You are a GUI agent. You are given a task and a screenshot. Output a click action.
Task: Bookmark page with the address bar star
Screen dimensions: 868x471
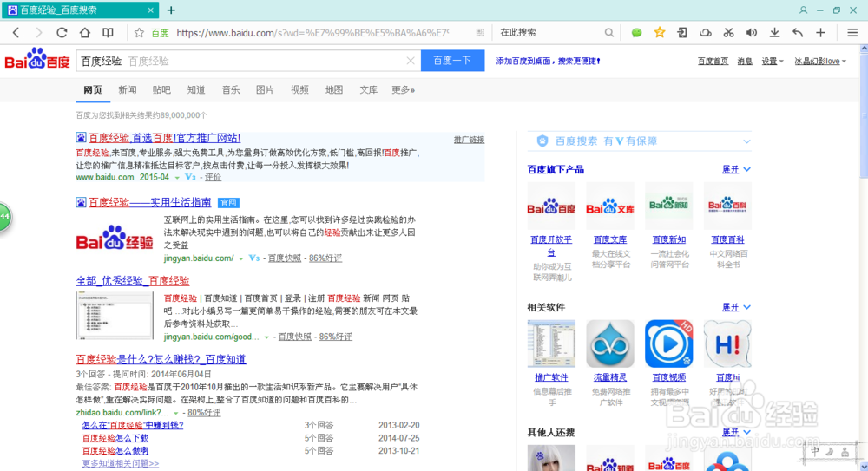click(139, 33)
